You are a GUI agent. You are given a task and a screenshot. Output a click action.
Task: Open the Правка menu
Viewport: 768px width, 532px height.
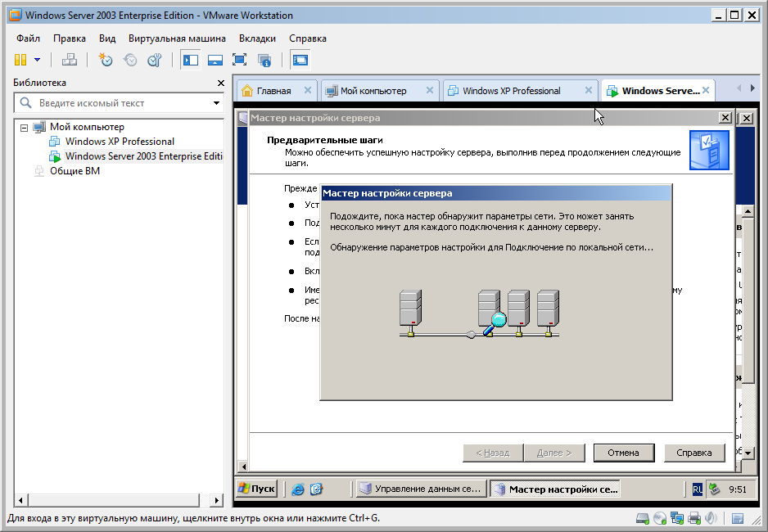pos(70,38)
